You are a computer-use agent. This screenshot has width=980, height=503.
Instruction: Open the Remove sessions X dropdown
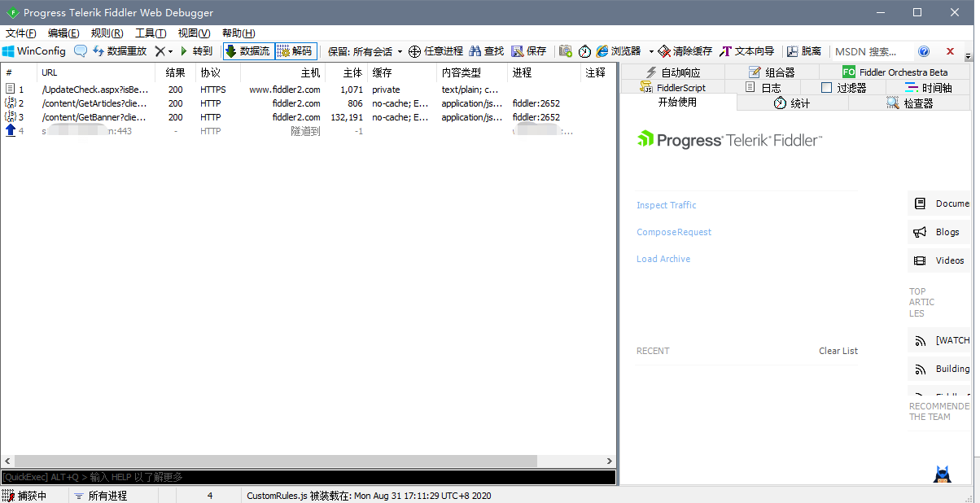coord(164,51)
